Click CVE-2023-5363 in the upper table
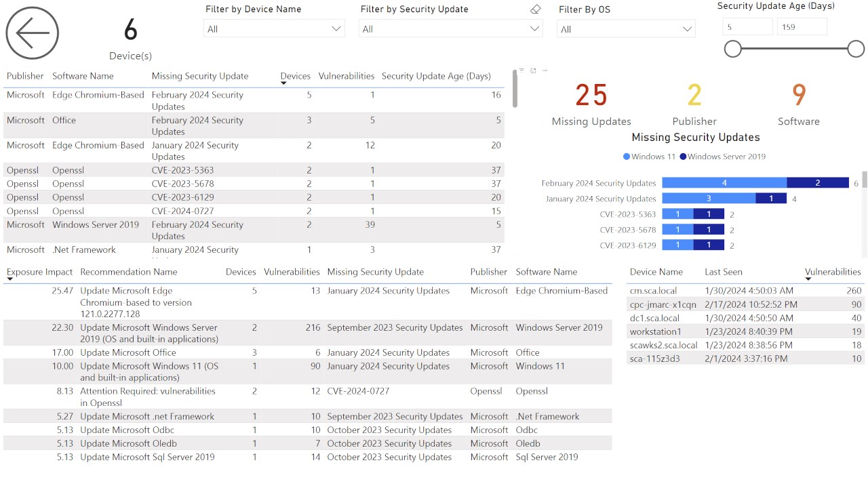The height and width of the screenshot is (488, 868). (182, 170)
